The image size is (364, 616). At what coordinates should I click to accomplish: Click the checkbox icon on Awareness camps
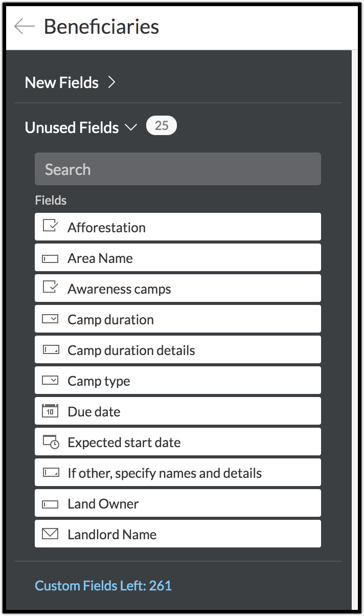pyautogui.click(x=50, y=288)
